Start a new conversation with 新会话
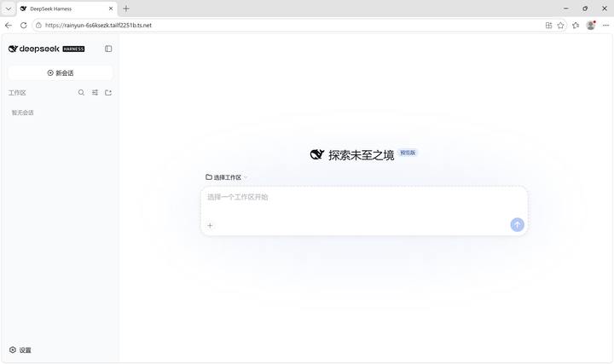This screenshot has width=614, height=364. pos(61,72)
